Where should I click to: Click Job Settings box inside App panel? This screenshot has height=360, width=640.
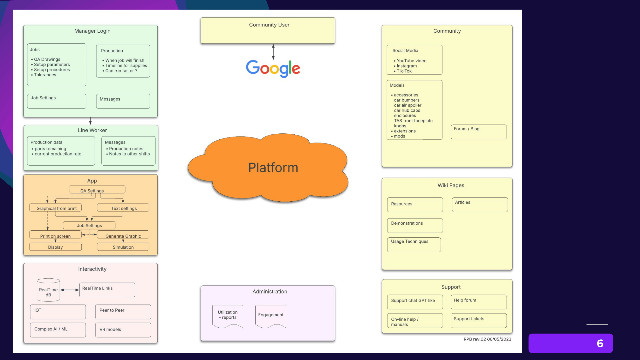pyautogui.click(x=89, y=225)
